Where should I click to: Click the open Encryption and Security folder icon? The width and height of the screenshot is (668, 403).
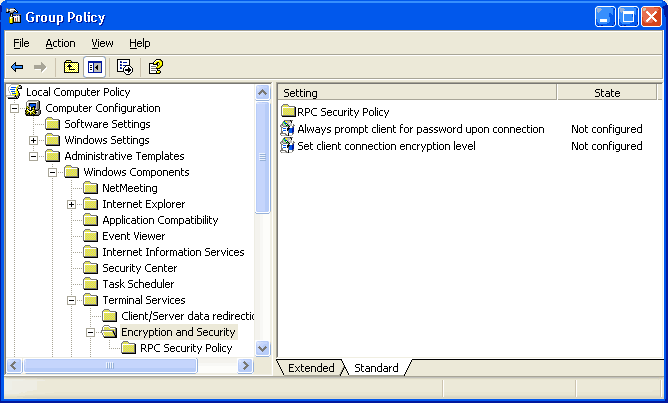(x=109, y=332)
